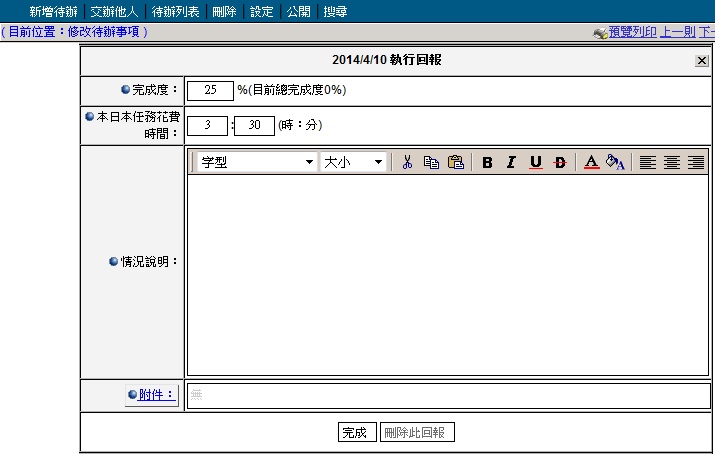Viewport: 715px width, 454px height.
Task: Align text to the left
Action: coord(648,162)
